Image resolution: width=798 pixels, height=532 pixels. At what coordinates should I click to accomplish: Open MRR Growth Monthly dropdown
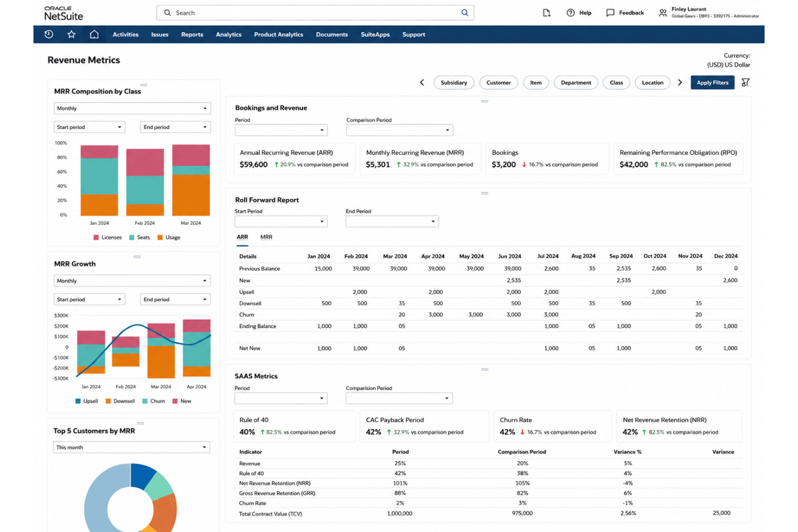[x=132, y=281]
